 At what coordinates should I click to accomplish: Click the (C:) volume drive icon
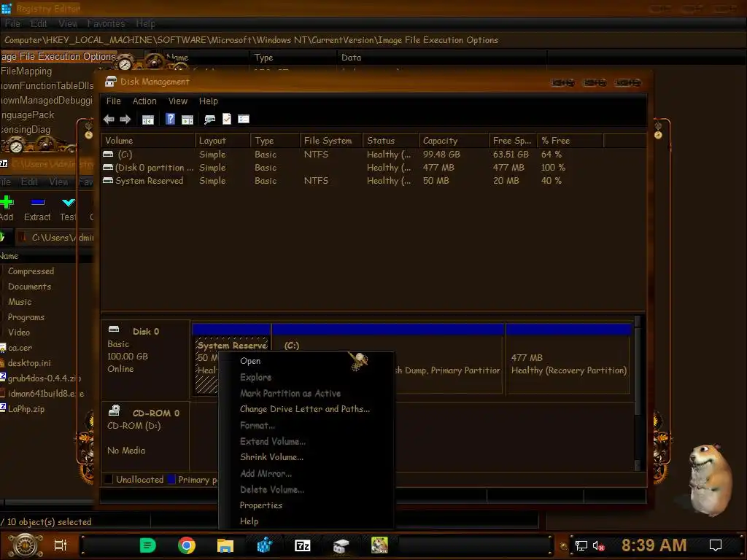click(x=108, y=155)
